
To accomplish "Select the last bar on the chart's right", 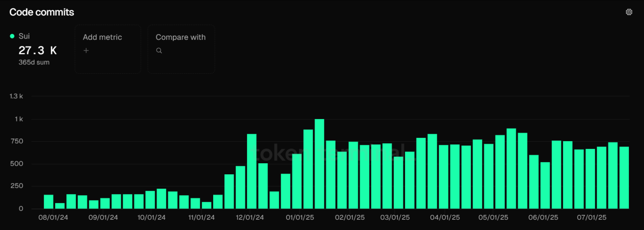I will pos(624,178).
